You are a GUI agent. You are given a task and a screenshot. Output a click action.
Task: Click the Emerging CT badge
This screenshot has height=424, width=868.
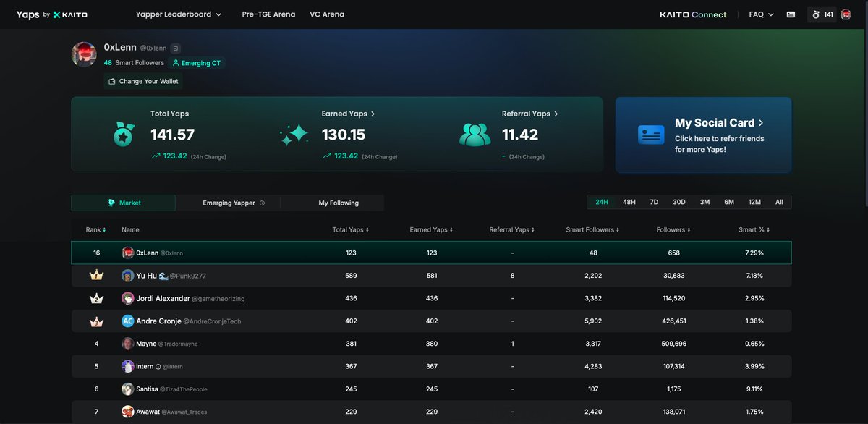[197, 63]
